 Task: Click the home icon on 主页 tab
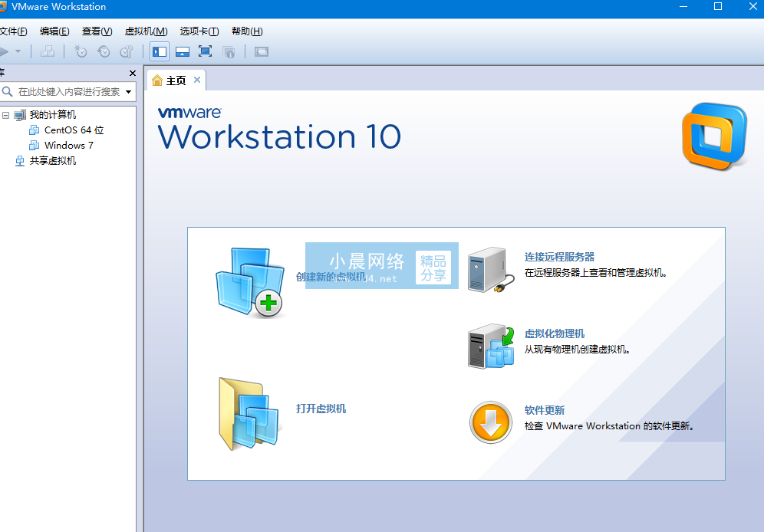click(157, 80)
